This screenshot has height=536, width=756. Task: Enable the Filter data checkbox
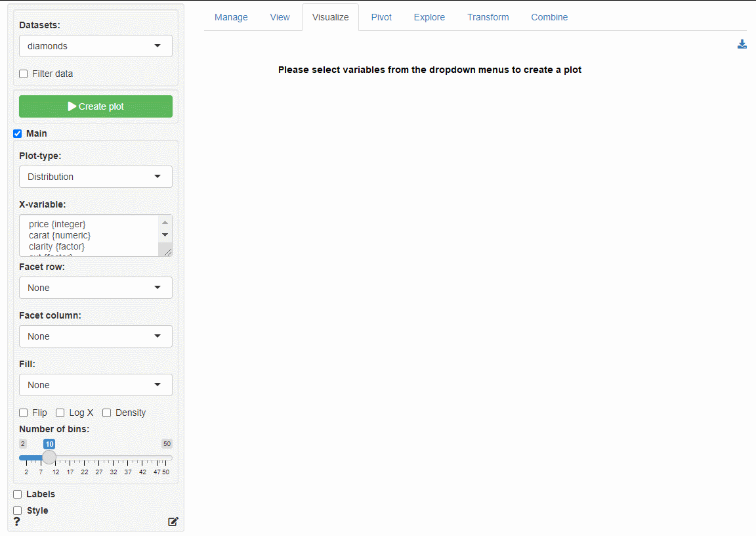point(24,74)
